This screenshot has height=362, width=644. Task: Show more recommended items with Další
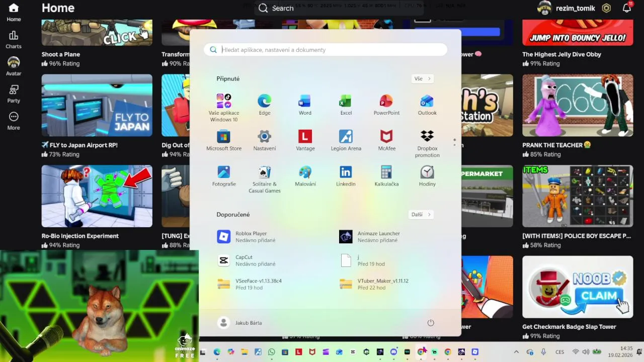point(421,215)
